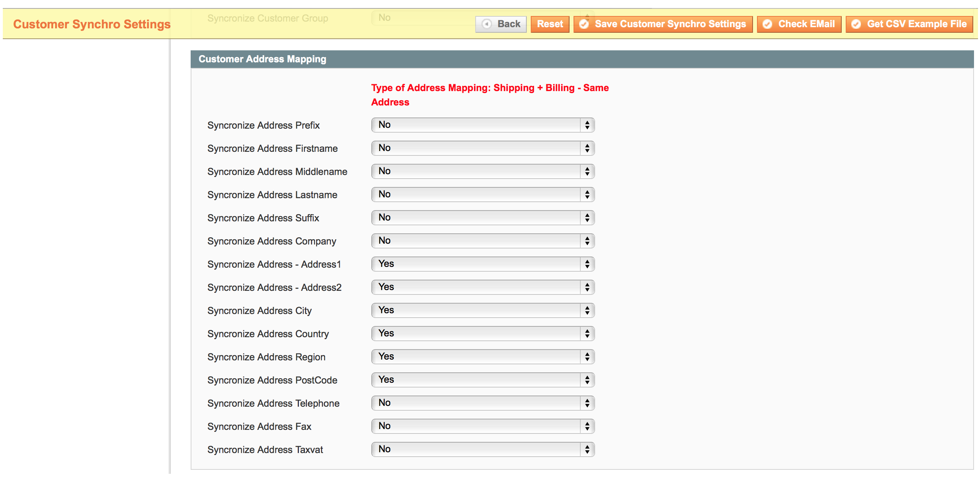
Task: Open the Syncronize Address City dropdown
Action: (483, 310)
